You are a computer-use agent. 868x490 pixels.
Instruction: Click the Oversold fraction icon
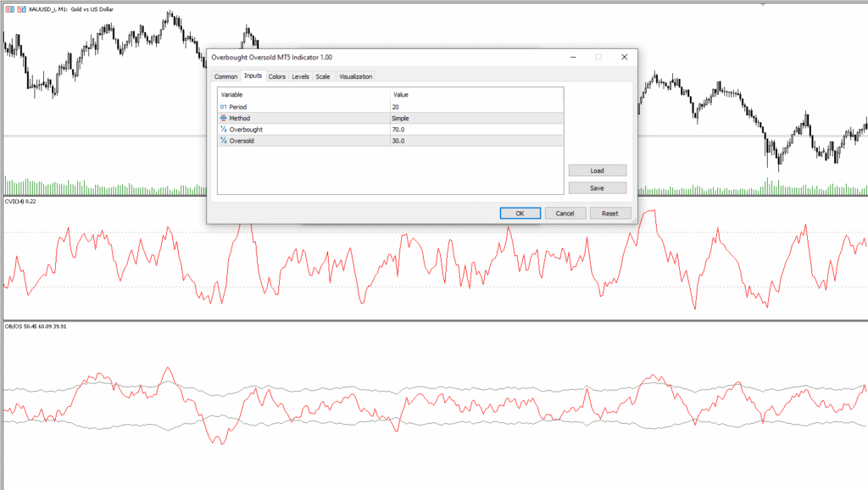224,141
